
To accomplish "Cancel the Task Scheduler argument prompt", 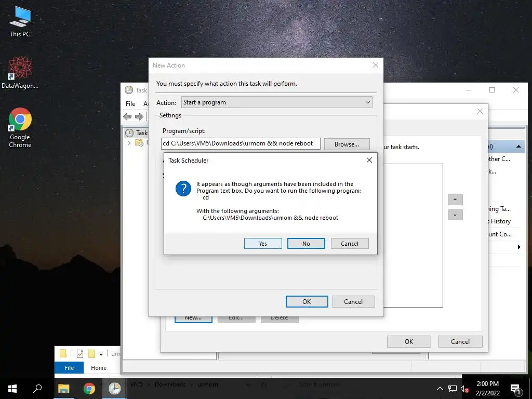I will pos(350,244).
